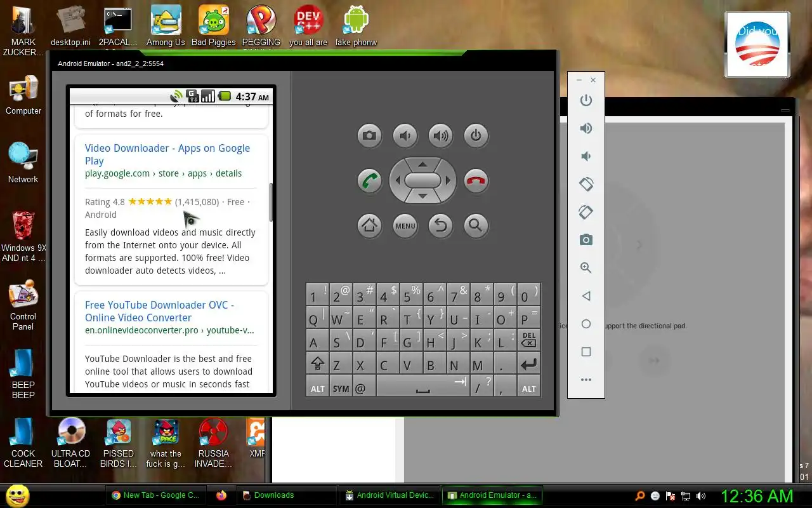This screenshot has width=812, height=508.
Task: Click volume down in the side toolbar
Action: tap(586, 156)
